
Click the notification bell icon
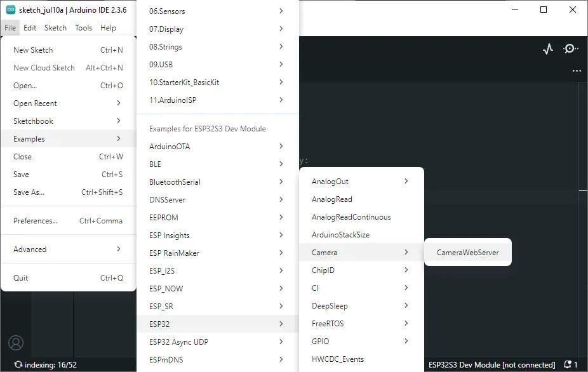pyautogui.click(x=568, y=364)
